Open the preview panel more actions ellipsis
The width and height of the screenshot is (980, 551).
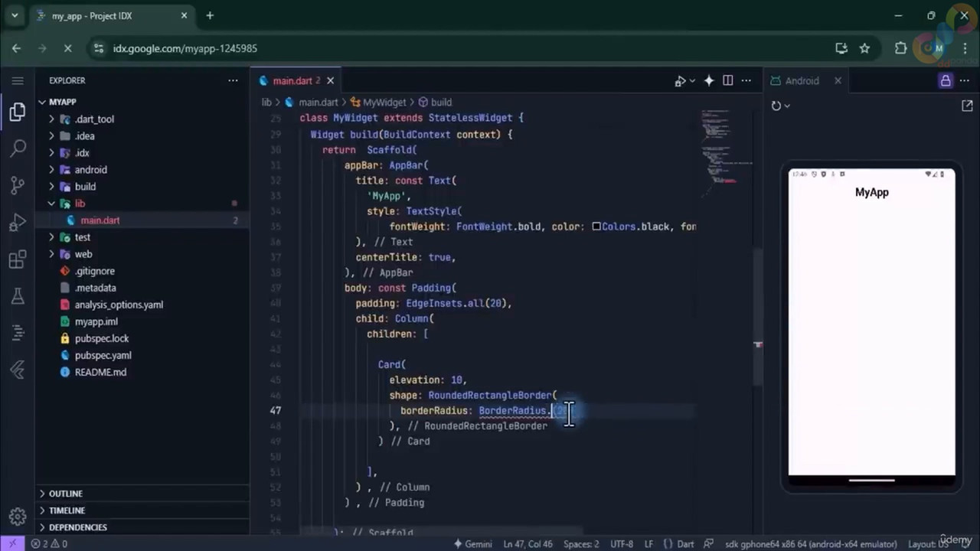coord(965,80)
